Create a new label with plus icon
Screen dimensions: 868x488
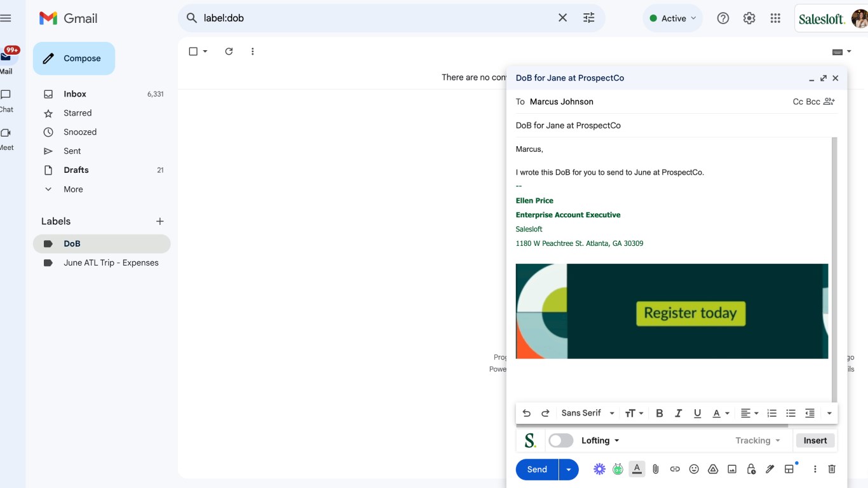point(159,221)
